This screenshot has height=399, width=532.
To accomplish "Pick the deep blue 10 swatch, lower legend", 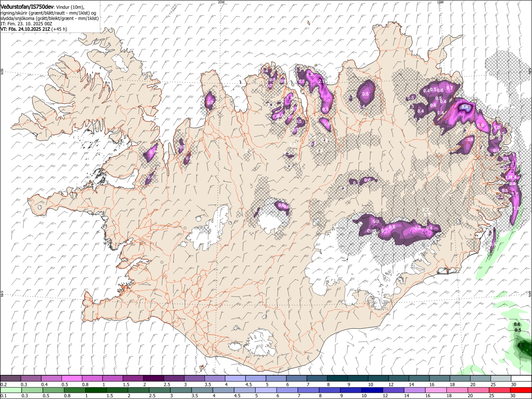I will [x=372, y=390].
